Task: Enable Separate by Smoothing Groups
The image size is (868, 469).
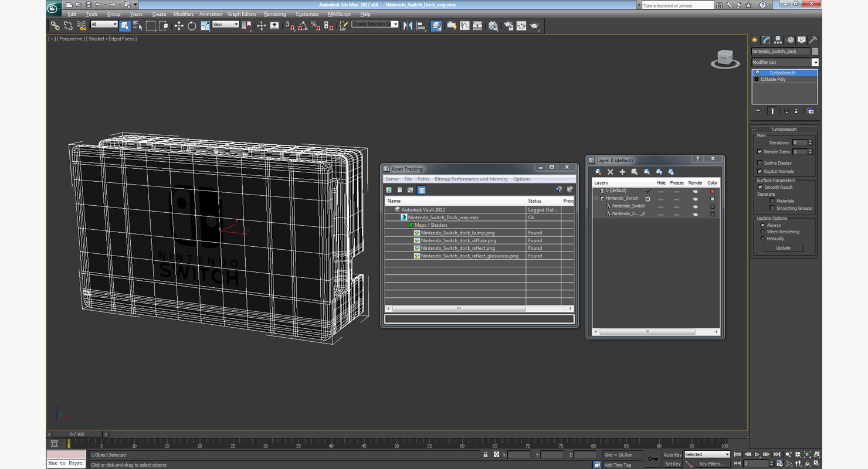Action: [x=772, y=208]
